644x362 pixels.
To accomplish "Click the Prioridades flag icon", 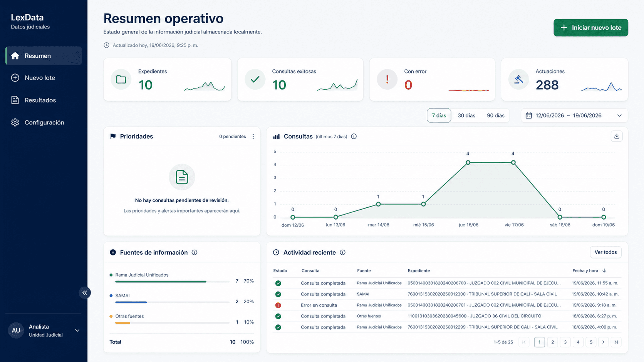I will coord(113,137).
